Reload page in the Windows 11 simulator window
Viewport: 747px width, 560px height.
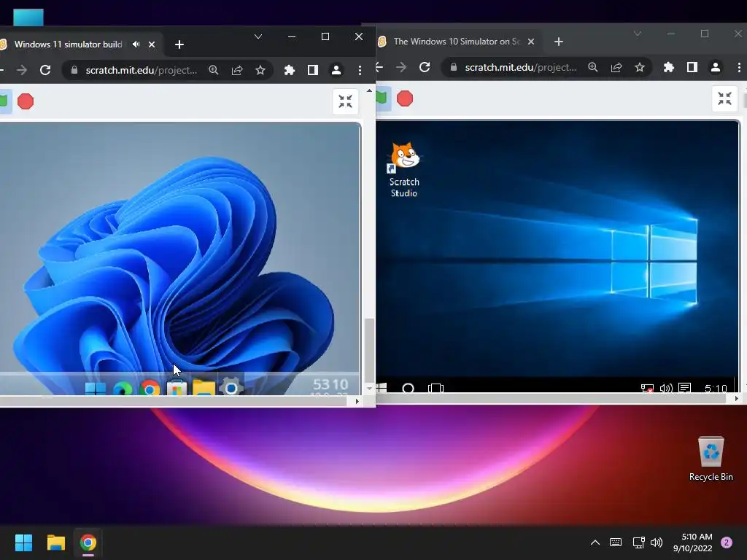(45, 70)
